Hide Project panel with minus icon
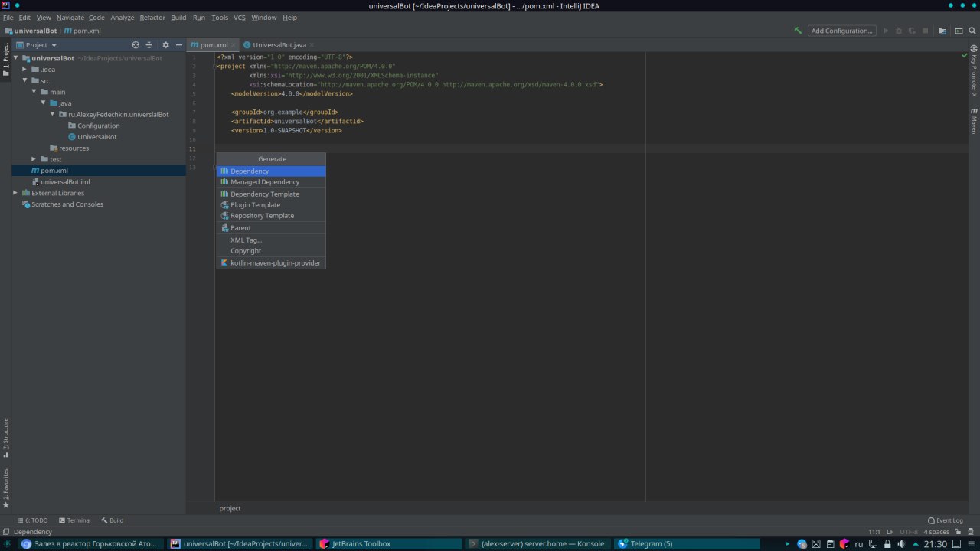Screen dimensions: 980x551 (178, 45)
